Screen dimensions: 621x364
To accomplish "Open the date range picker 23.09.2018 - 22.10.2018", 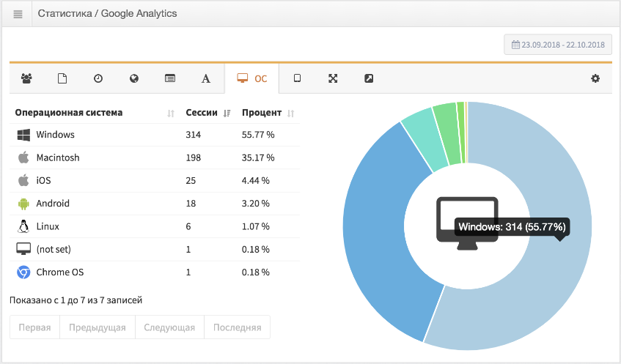I will coord(558,45).
